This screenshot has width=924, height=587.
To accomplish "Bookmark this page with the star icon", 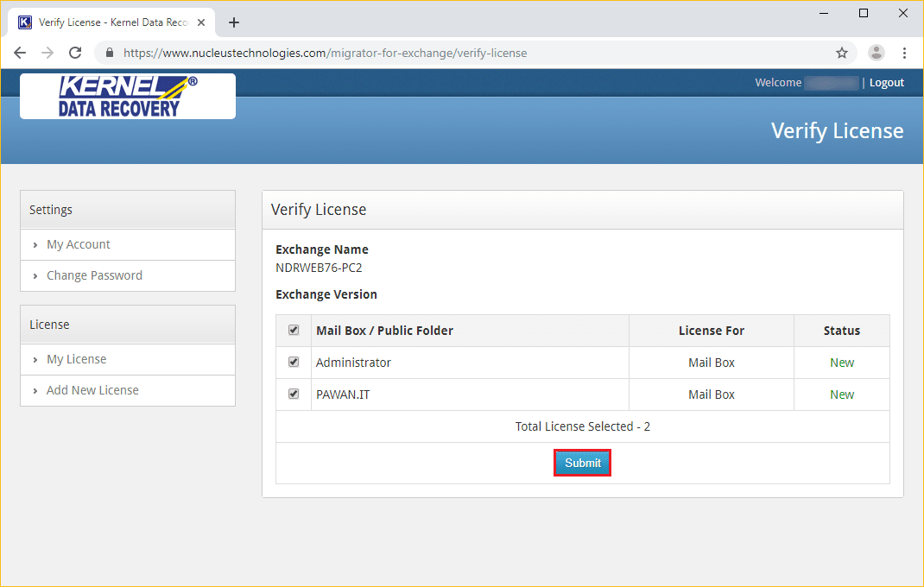I will tap(841, 53).
